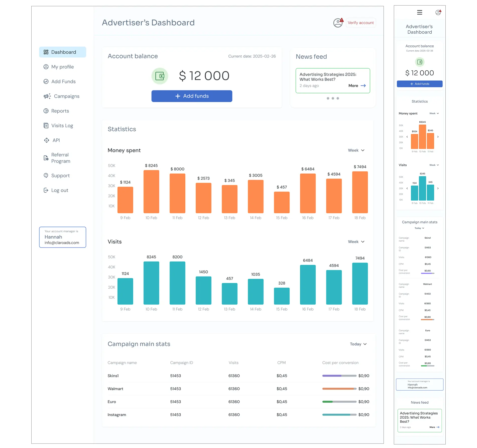Click the Walmart cost per conversion bar

pos(339,389)
